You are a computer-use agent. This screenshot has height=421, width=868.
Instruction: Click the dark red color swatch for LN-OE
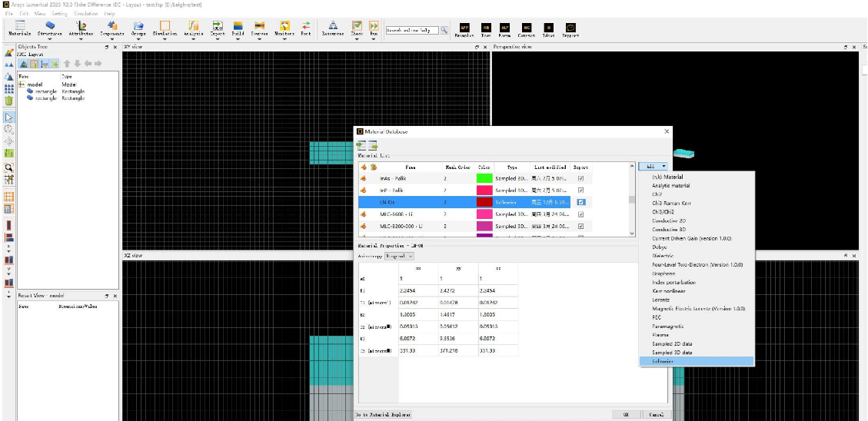484,202
